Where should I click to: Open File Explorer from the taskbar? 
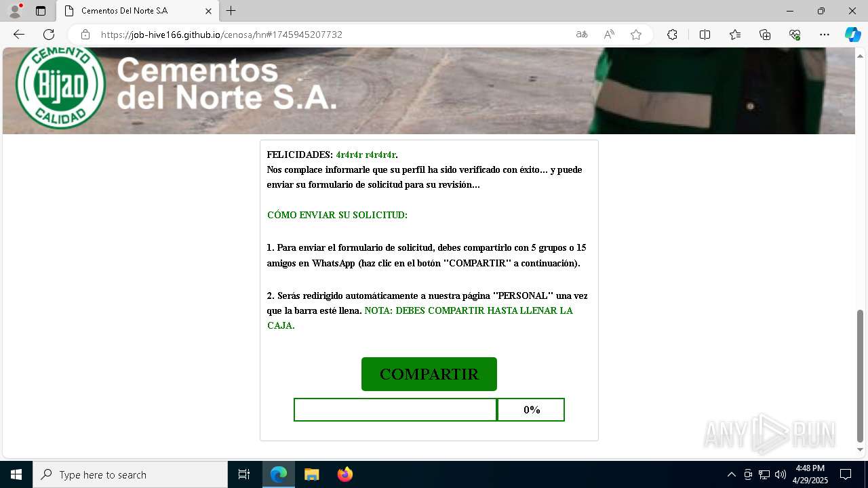[x=312, y=474]
